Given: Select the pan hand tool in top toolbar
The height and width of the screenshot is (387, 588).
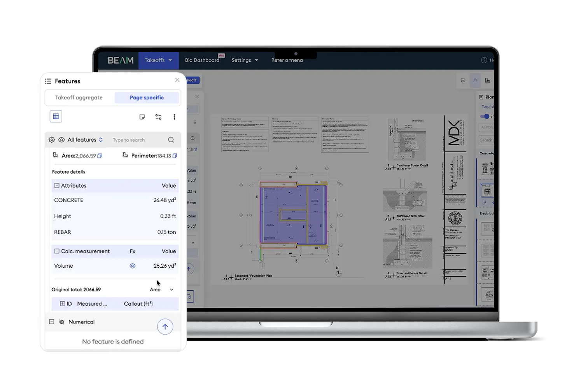Looking at the screenshot, I should (x=475, y=80).
